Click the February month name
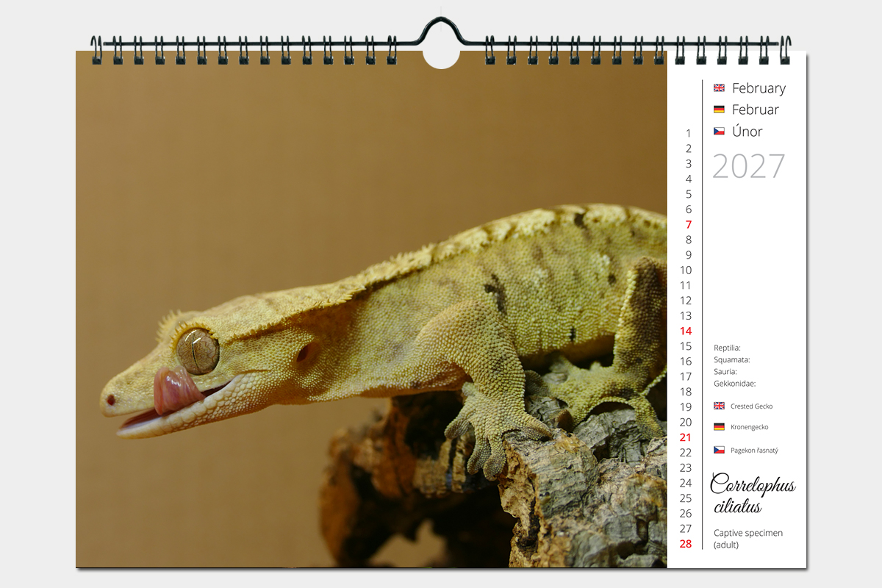Viewport: 882px width, 588px height. [x=759, y=88]
